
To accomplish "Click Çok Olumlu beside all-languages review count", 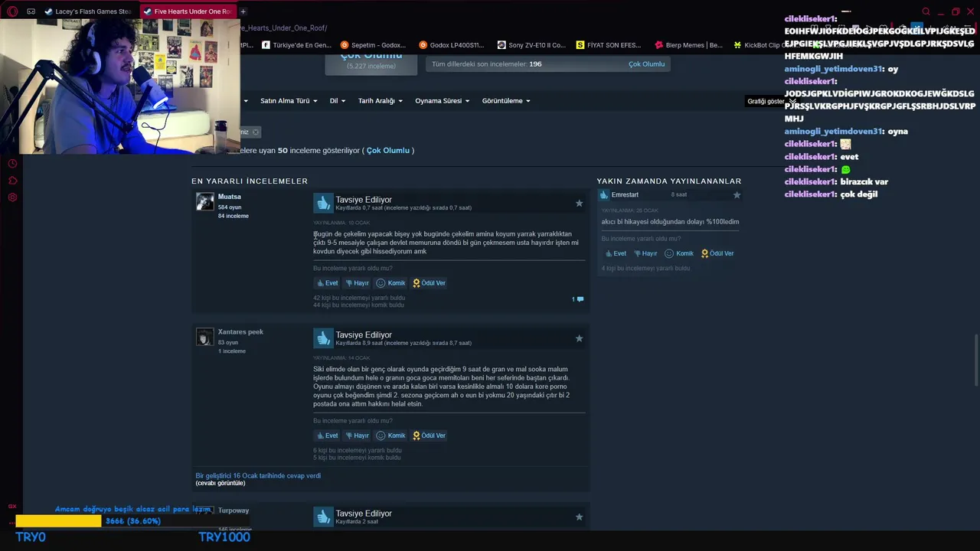I will tap(646, 64).
